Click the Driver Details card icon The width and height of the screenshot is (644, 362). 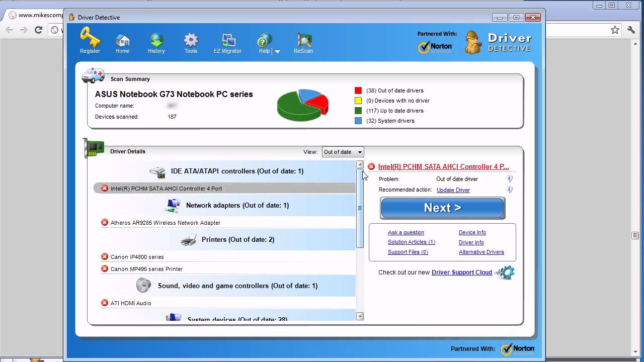[94, 148]
